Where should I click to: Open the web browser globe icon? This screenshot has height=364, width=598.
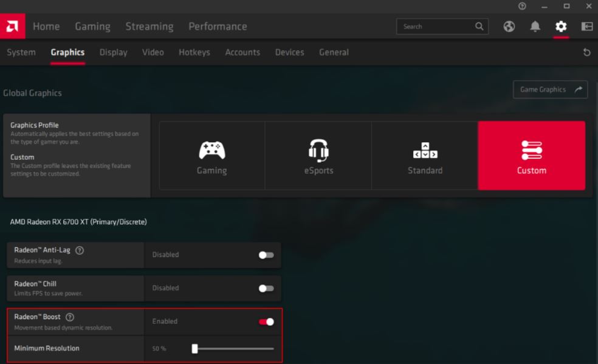[509, 26]
